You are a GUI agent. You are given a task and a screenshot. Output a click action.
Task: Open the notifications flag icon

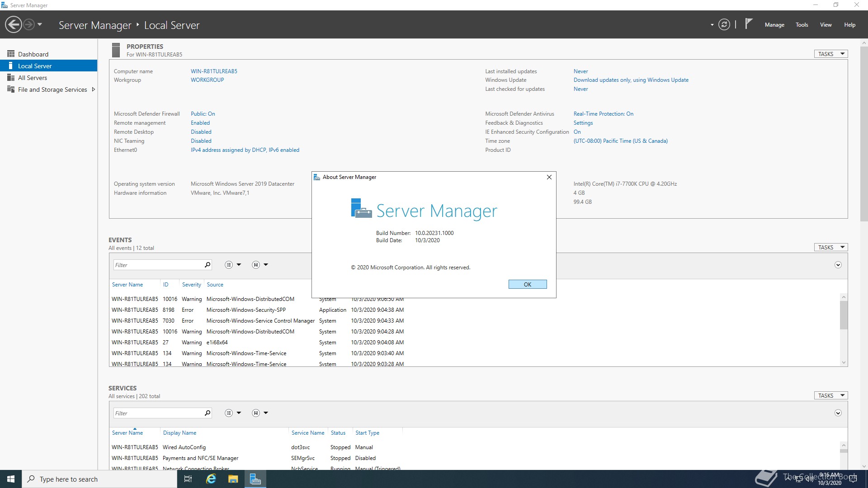point(749,24)
